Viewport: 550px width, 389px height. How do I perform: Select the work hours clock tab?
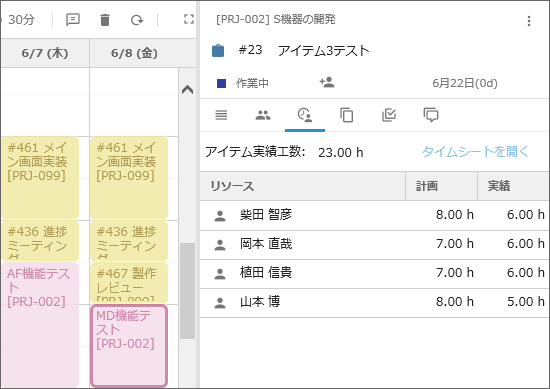click(x=304, y=115)
